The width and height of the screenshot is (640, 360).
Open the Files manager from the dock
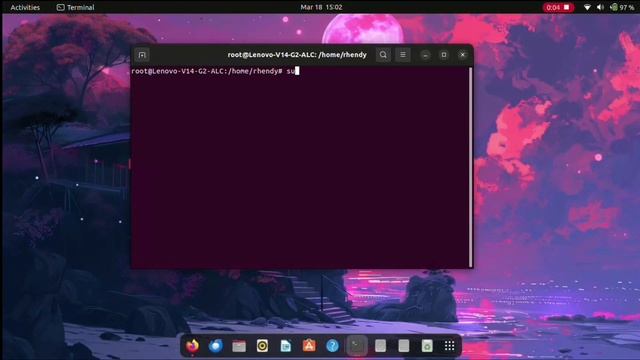[x=239, y=346]
